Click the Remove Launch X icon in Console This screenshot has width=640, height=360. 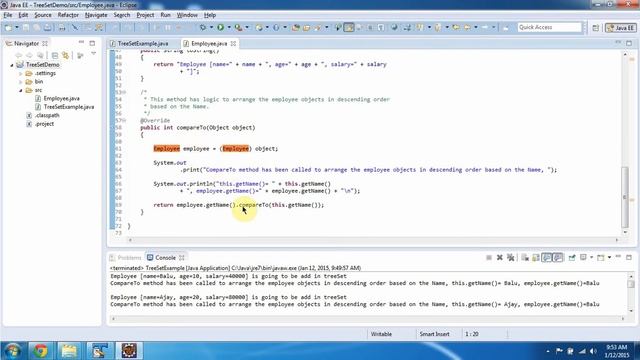pyautogui.click(x=500, y=258)
